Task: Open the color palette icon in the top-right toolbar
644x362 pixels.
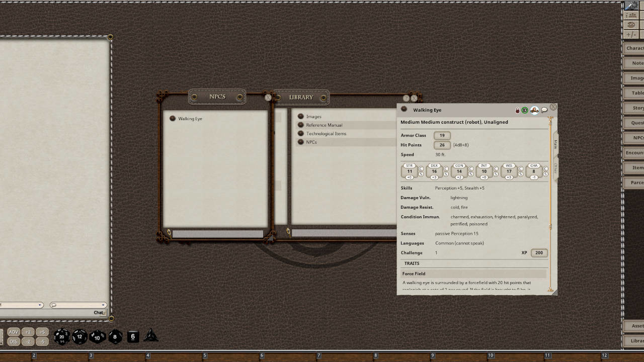Action: point(631,25)
